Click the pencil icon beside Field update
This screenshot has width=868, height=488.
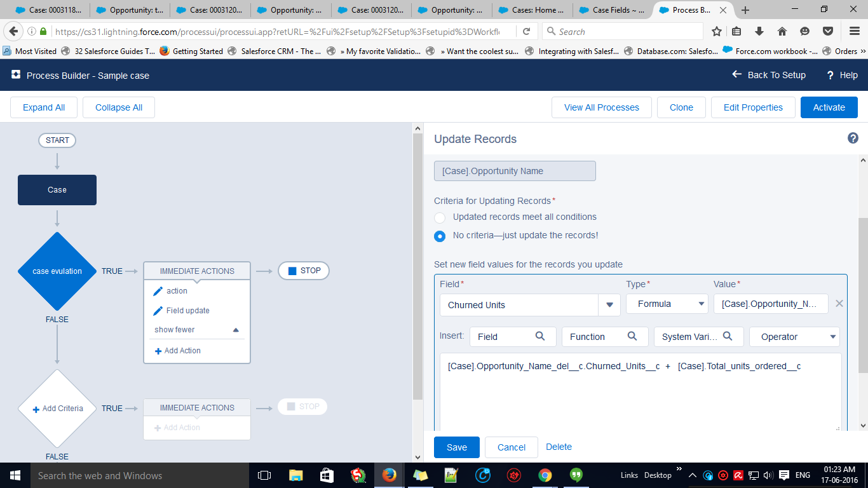click(x=158, y=311)
